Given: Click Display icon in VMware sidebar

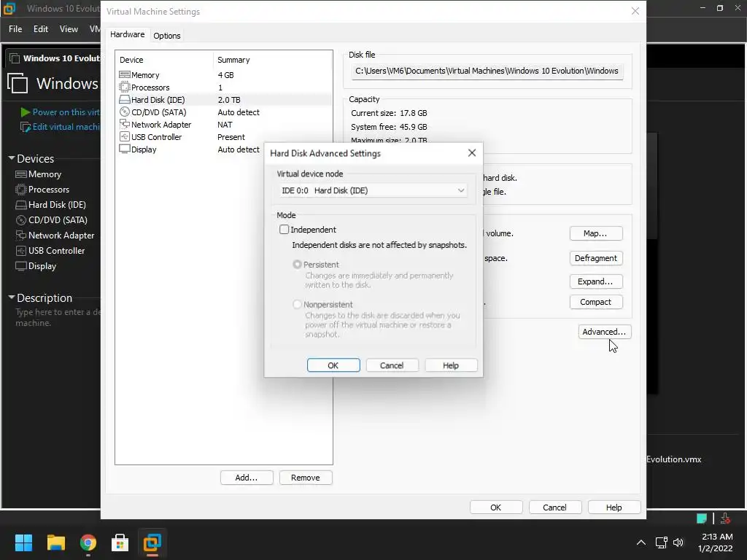Looking at the screenshot, I should coord(21,265).
